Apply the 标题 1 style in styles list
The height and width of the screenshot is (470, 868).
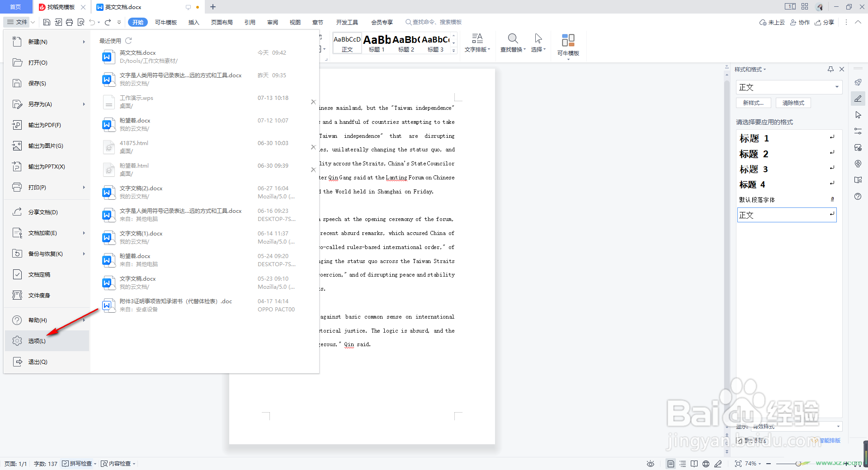(x=787, y=138)
